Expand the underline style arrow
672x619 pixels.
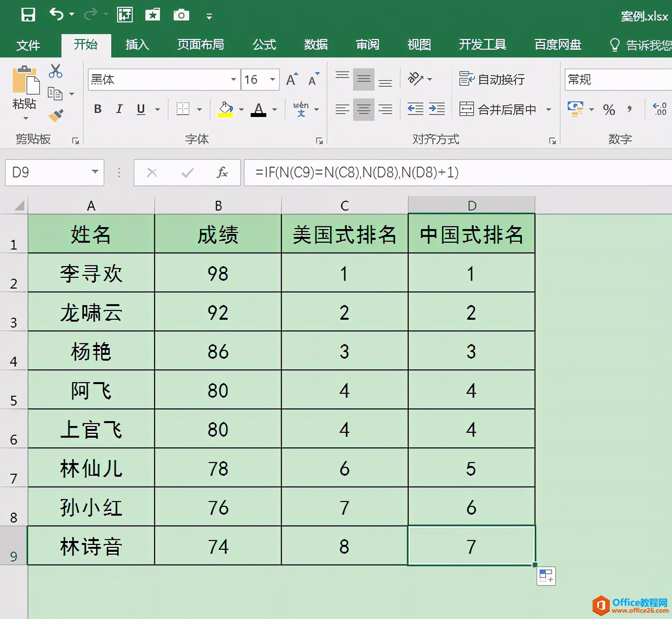(158, 110)
